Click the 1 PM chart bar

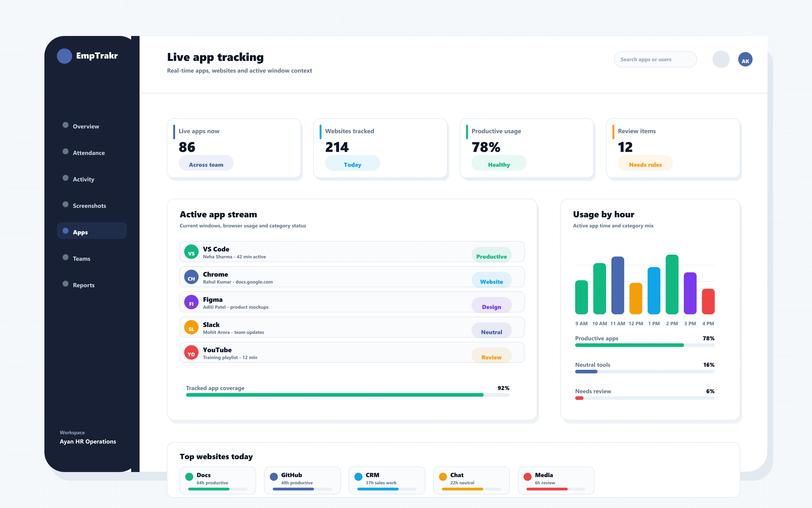[x=654, y=291]
